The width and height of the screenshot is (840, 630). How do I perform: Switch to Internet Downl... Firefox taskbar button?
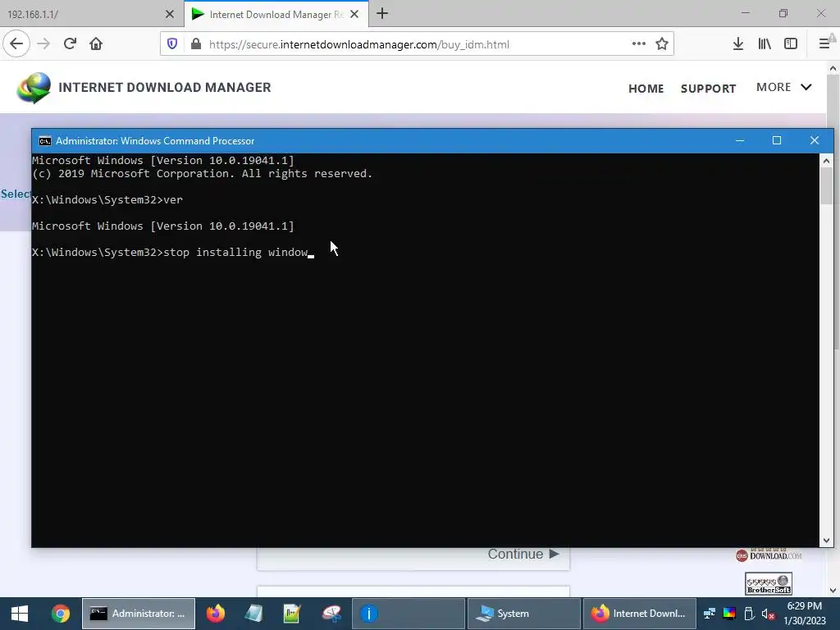coord(639,614)
